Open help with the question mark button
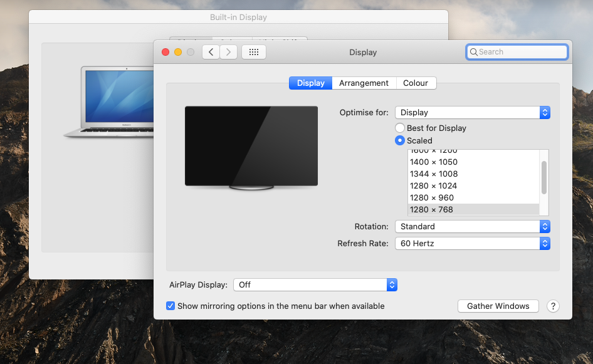The height and width of the screenshot is (364, 593). pyautogui.click(x=553, y=306)
